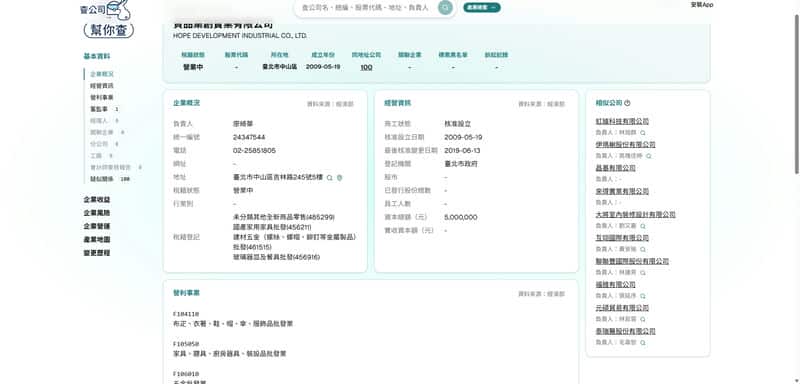Select 企業概況 in the sidebar
The image size is (800, 384).
102,74
